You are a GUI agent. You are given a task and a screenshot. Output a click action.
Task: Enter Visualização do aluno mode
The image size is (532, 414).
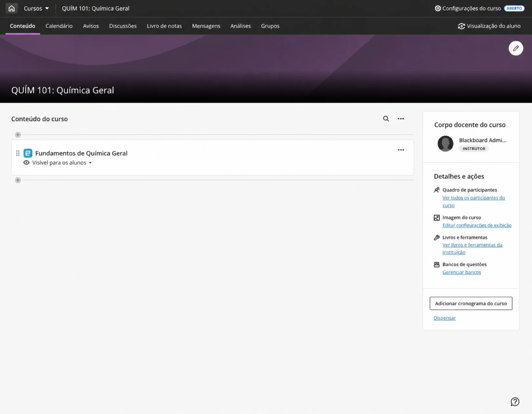coord(489,26)
